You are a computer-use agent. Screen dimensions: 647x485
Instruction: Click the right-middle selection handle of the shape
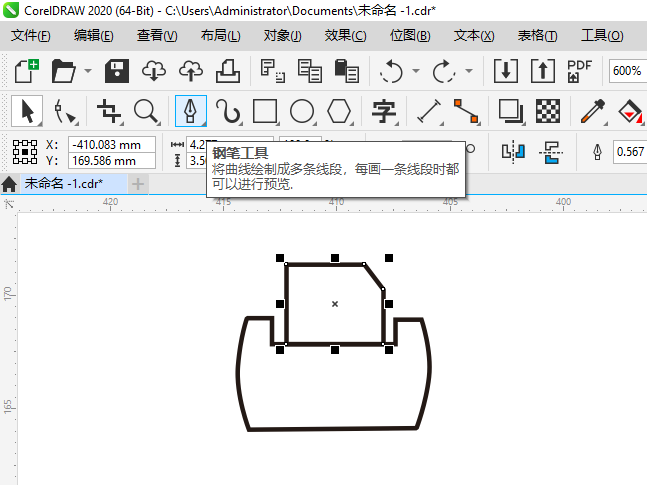[389, 304]
